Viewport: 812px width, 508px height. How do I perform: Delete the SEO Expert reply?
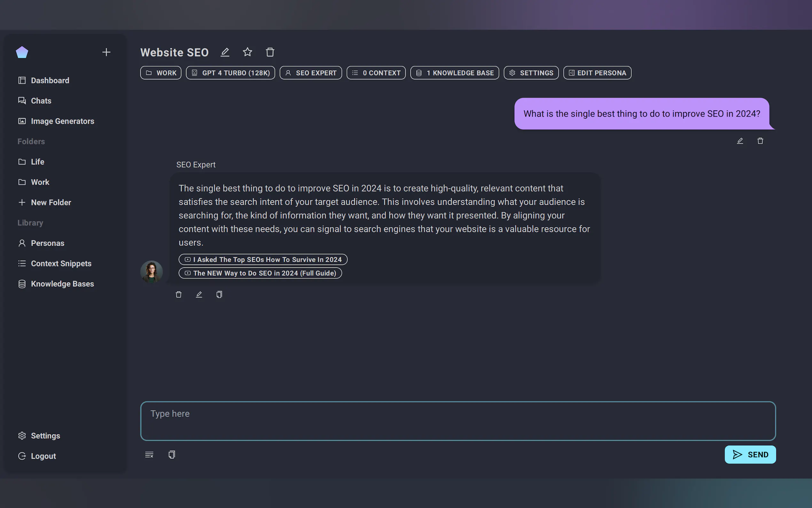(179, 295)
